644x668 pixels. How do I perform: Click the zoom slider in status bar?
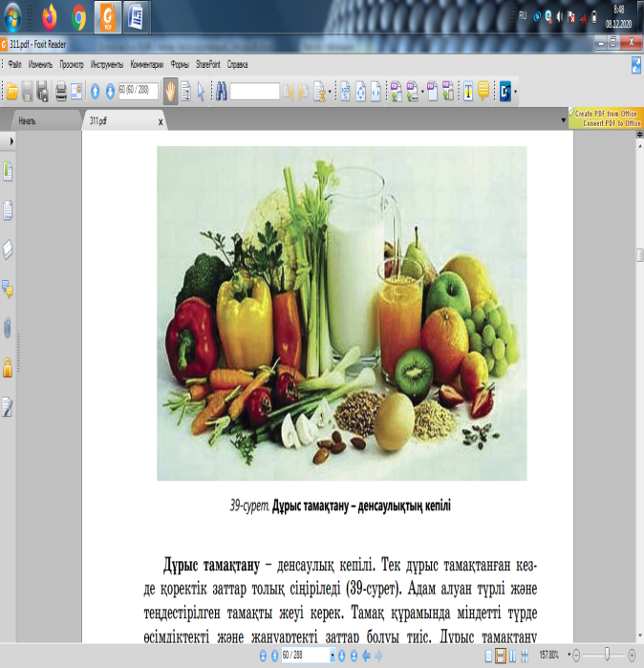(x=607, y=656)
